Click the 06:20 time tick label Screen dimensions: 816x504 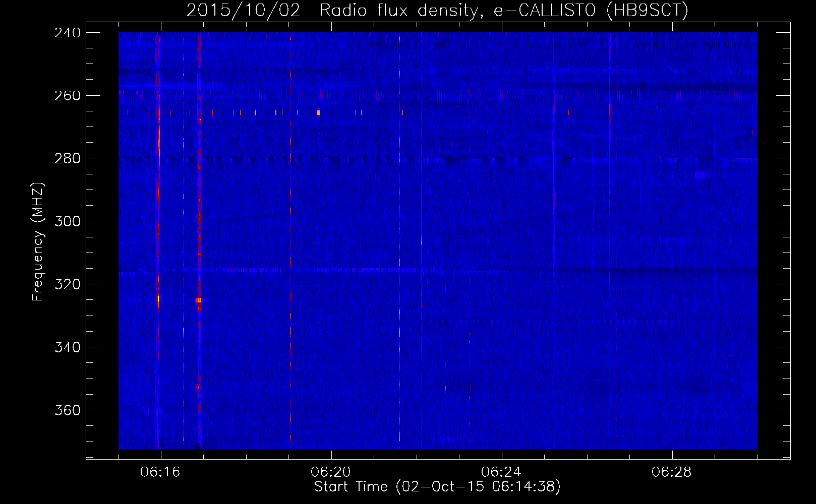pyautogui.click(x=331, y=472)
